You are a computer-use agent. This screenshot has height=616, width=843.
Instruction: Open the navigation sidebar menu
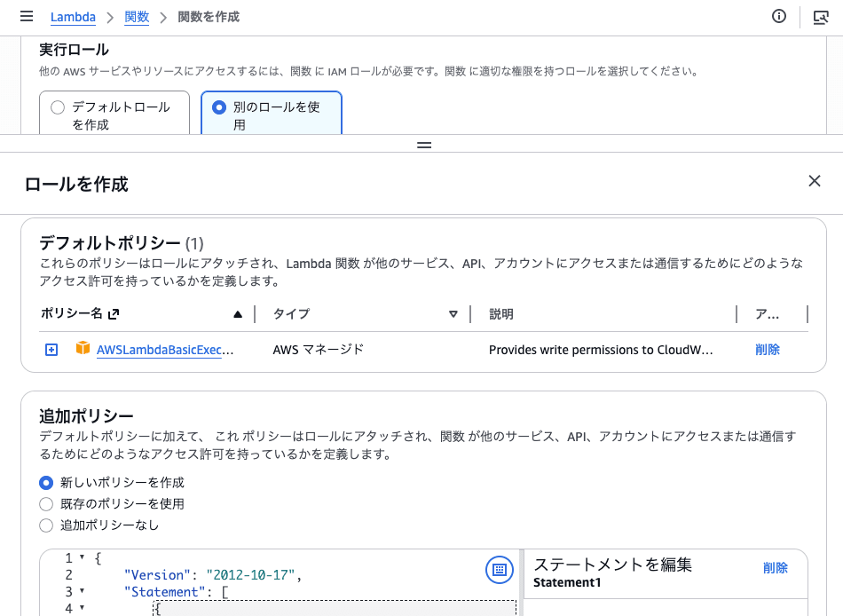[26, 16]
